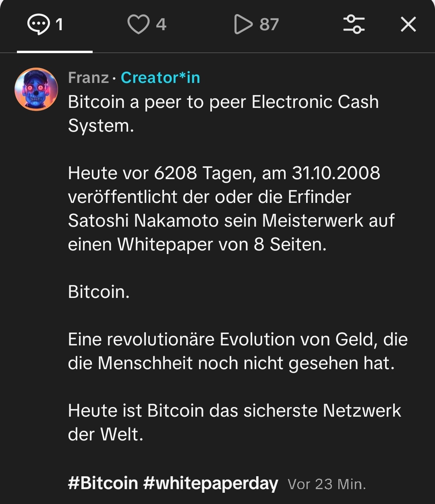Select the 'Eine revolutionäre Evolution' paragraph
435x504 pixels.
point(238,351)
